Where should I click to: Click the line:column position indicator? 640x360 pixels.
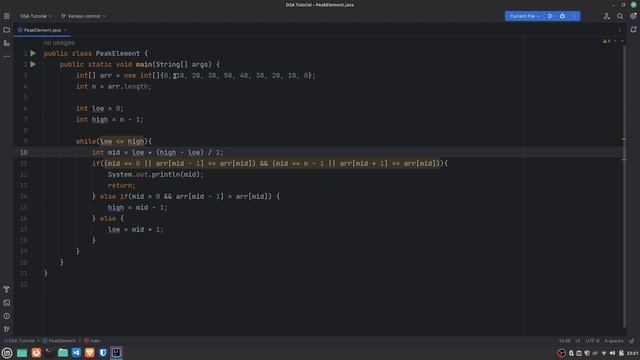[x=564, y=341]
